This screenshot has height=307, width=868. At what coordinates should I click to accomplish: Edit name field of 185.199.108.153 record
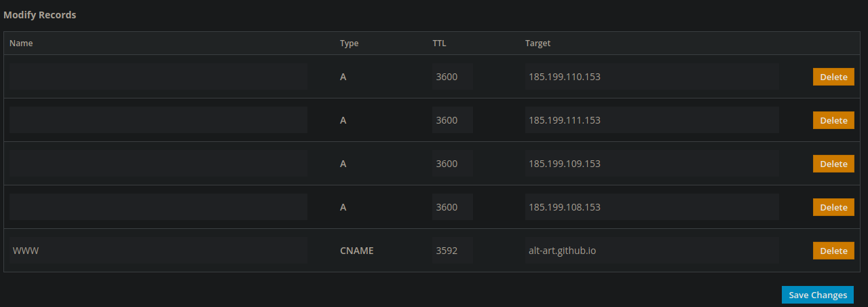pos(158,207)
